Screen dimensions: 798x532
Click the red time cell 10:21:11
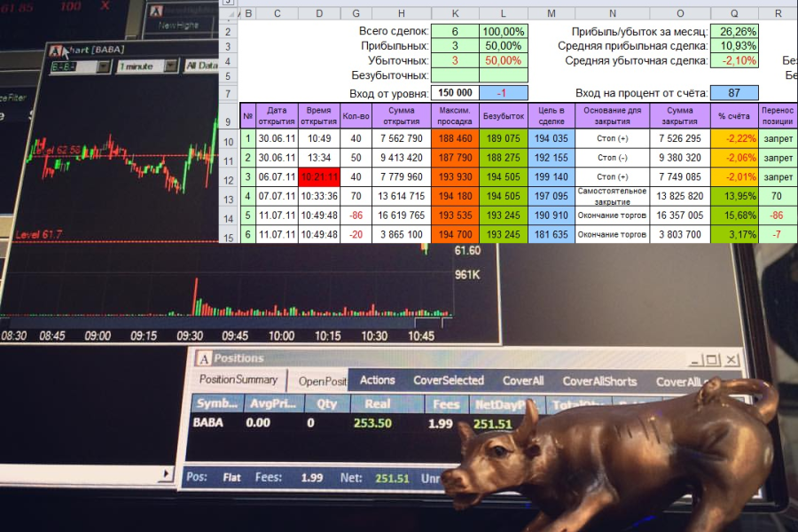point(319,177)
